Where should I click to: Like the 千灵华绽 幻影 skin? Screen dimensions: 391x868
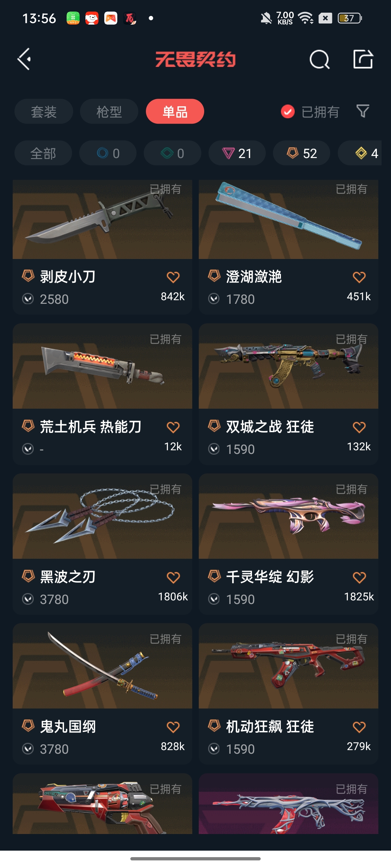click(359, 578)
